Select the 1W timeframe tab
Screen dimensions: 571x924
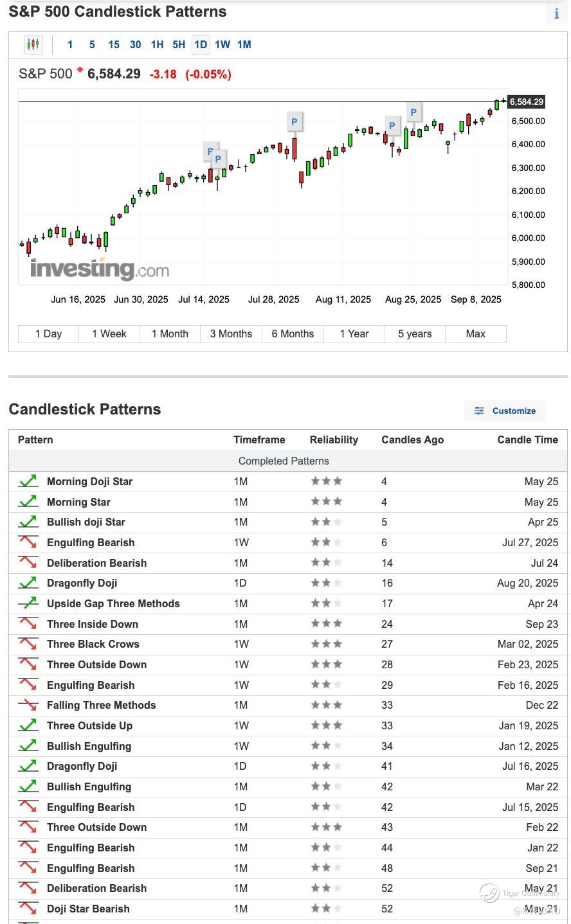222,44
